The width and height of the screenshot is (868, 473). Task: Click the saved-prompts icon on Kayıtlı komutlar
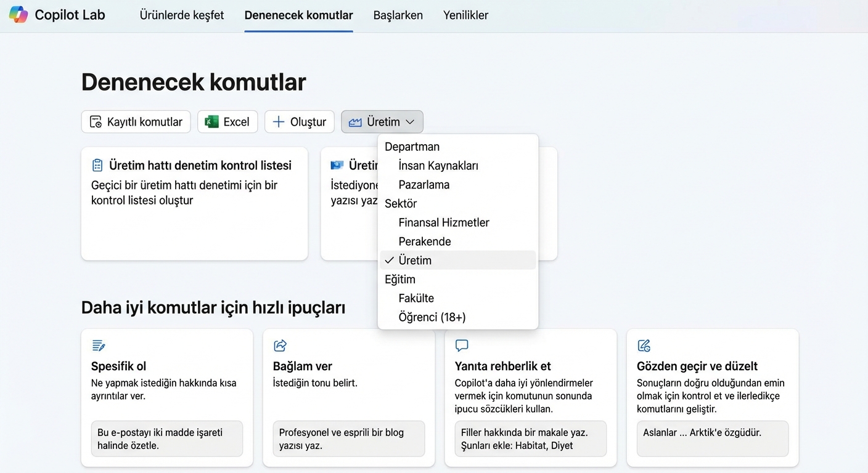tap(96, 121)
